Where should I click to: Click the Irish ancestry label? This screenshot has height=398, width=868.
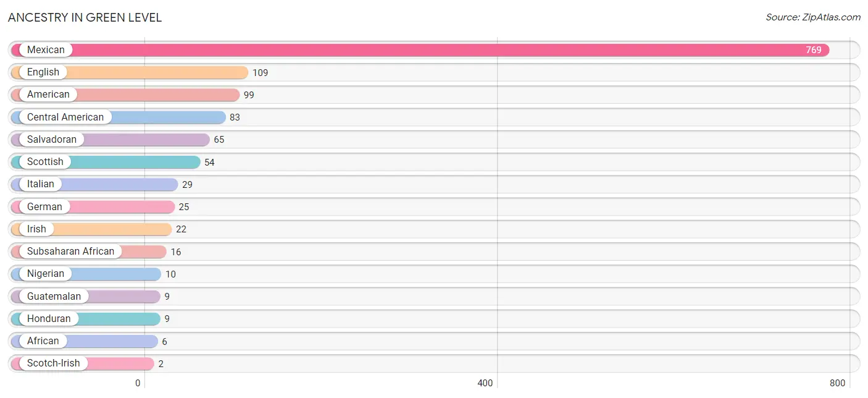[x=36, y=229]
